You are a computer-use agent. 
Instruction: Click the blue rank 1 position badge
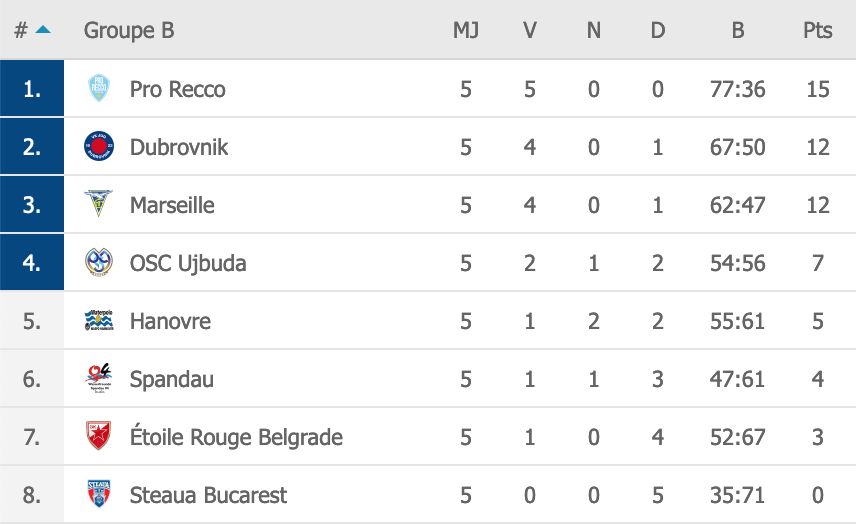point(32,89)
